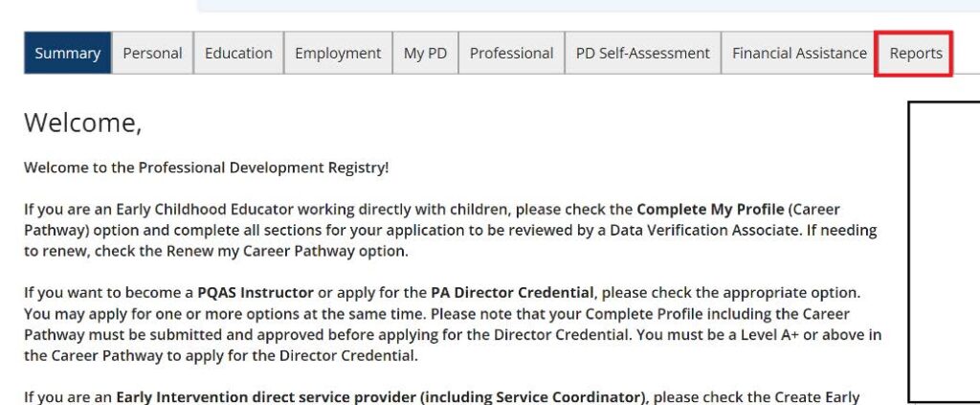The height and width of the screenshot is (405, 980).
Task: Return to the Summary tab
Action: 68,53
